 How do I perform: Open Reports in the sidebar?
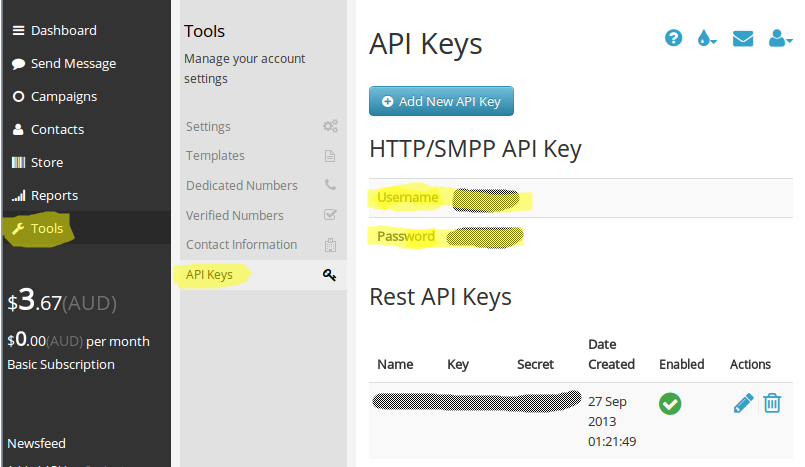54,195
